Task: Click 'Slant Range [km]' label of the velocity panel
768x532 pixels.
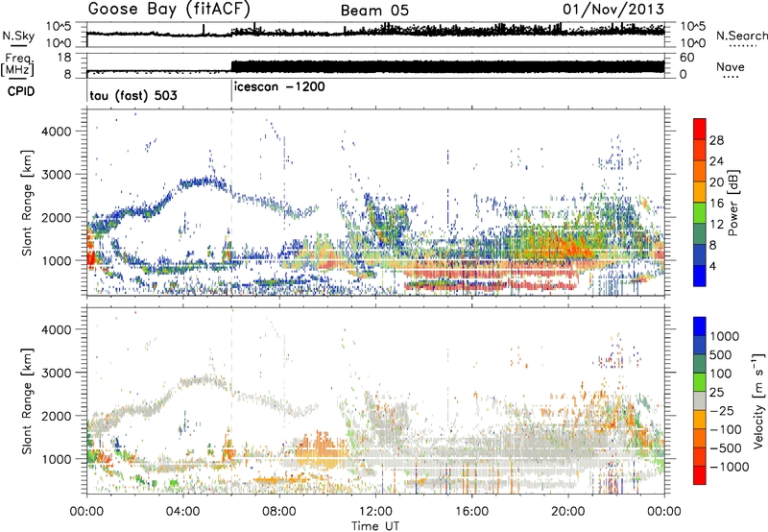Action: [x=27, y=400]
